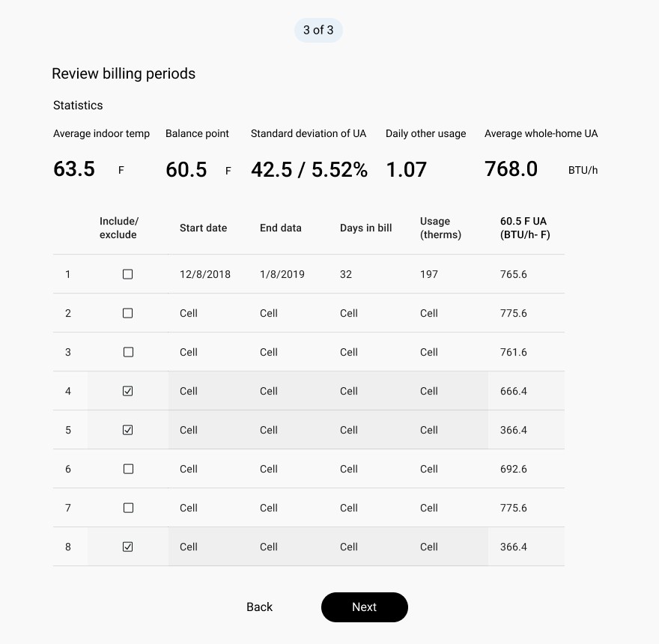Select UA value 775.6 in row 2
This screenshot has width=659, height=644.
pyautogui.click(x=513, y=313)
